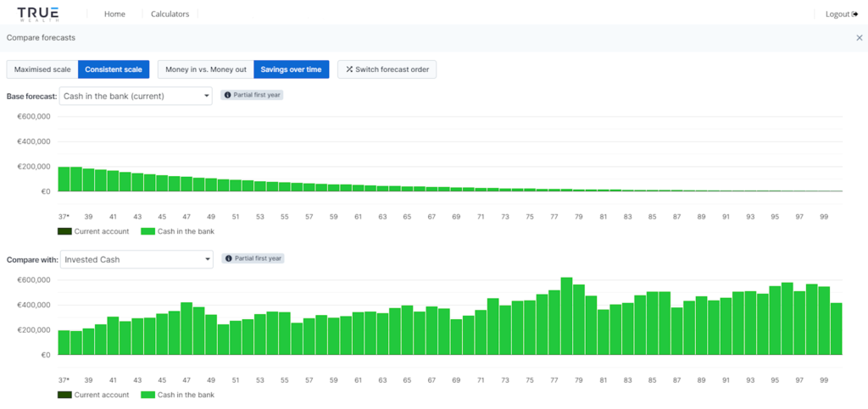
Task: Click the €600,000 axis label in base chart
Action: click(34, 117)
